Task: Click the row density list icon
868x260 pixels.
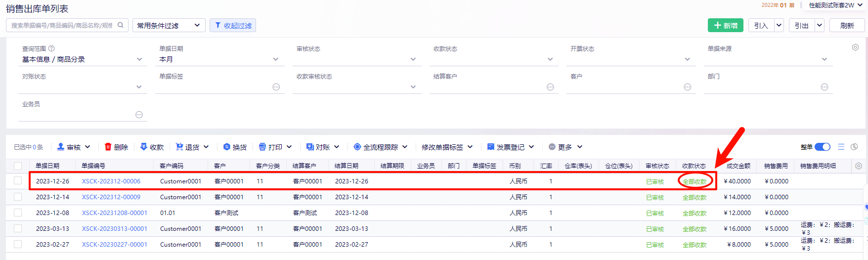Action: click(x=841, y=147)
